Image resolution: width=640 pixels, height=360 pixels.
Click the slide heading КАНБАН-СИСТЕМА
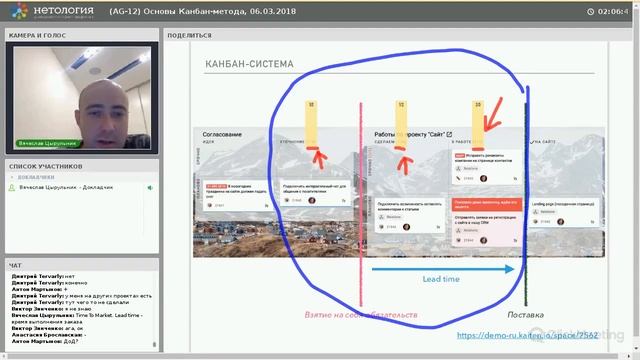(249, 64)
